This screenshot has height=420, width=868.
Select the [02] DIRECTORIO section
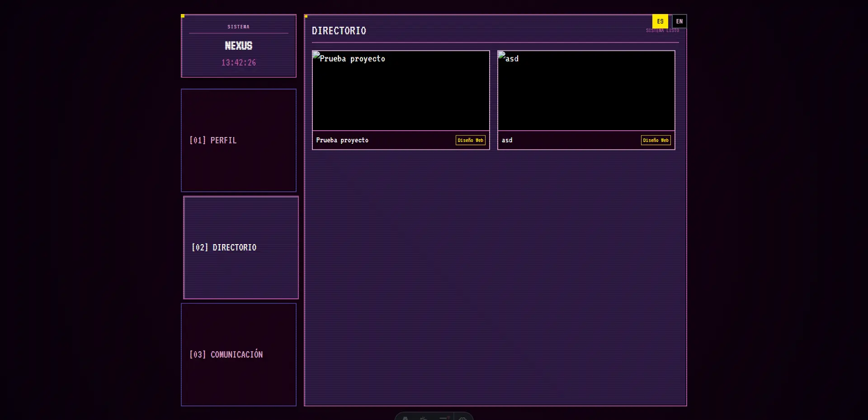(241, 247)
